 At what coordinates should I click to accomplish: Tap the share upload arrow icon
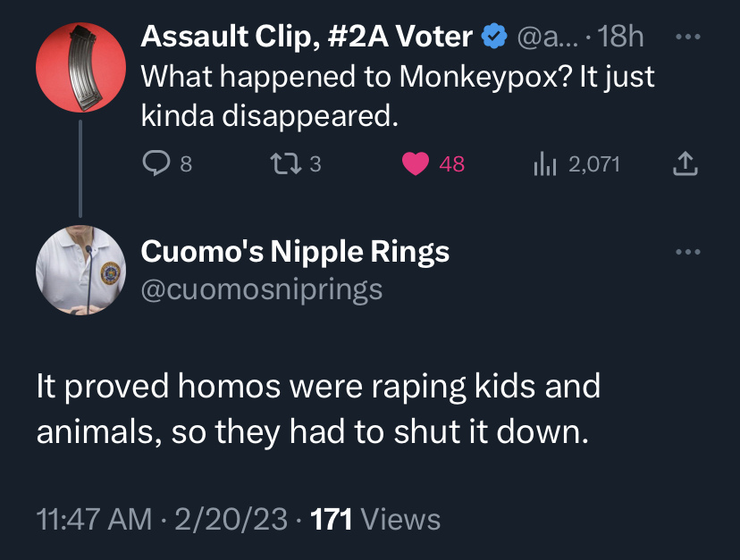coord(683,163)
